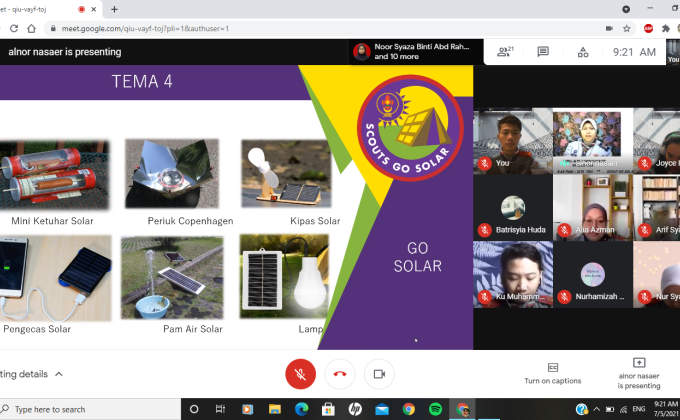Select alnor nasaer video tile
Viewport: 680px width, 420px height.
tap(592, 141)
